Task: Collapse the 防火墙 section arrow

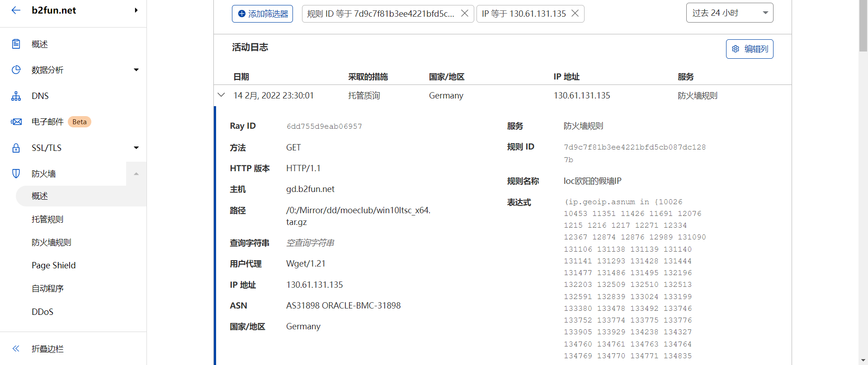Action: pyautogui.click(x=136, y=173)
